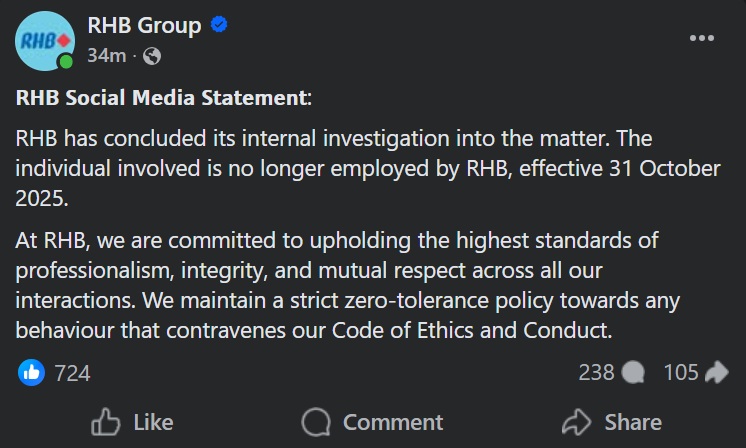Open the 238 comments count

click(x=596, y=373)
